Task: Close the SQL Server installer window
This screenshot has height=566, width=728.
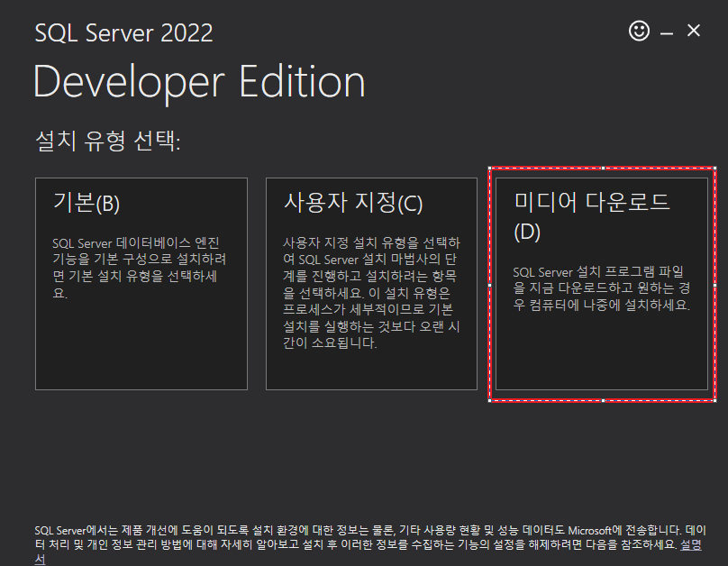Action: [x=694, y=31]
